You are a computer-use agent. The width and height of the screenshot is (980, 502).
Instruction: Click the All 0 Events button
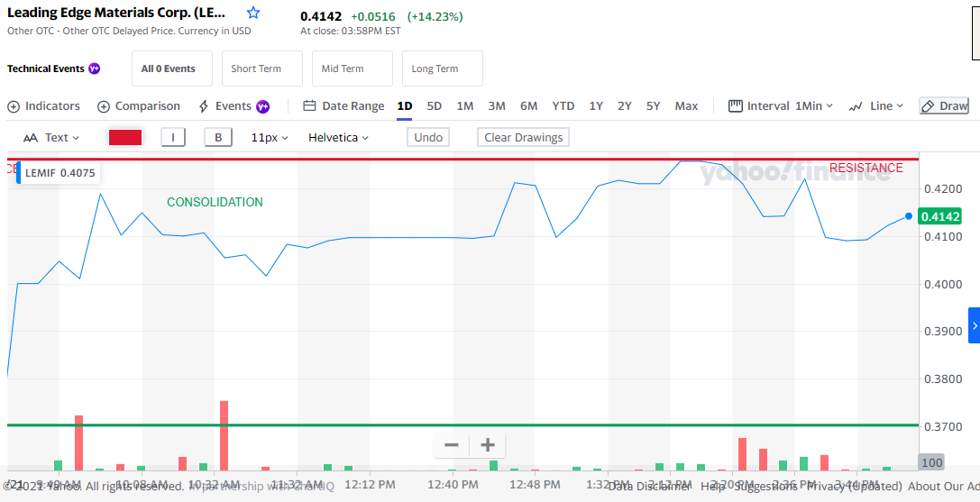click(172, 68)
